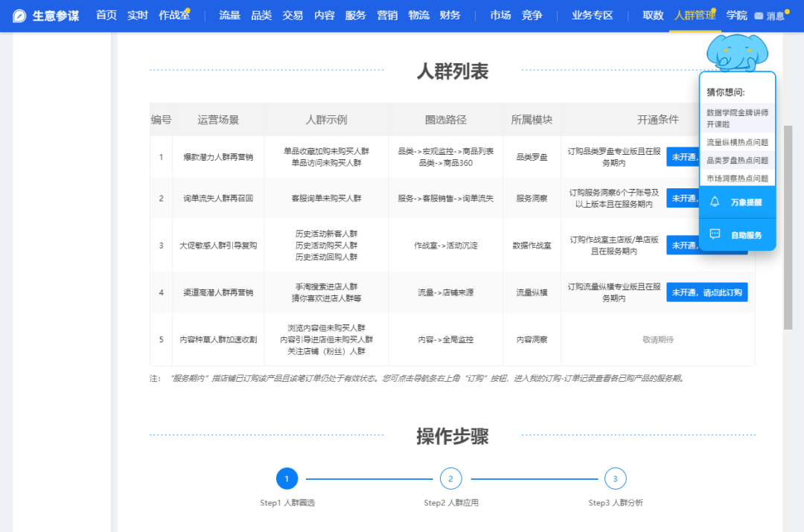The image size is (804, 532).
Task: Click the 自助服务 chat bubble icon
Action: pyautogui.click(x=715, y=234)
